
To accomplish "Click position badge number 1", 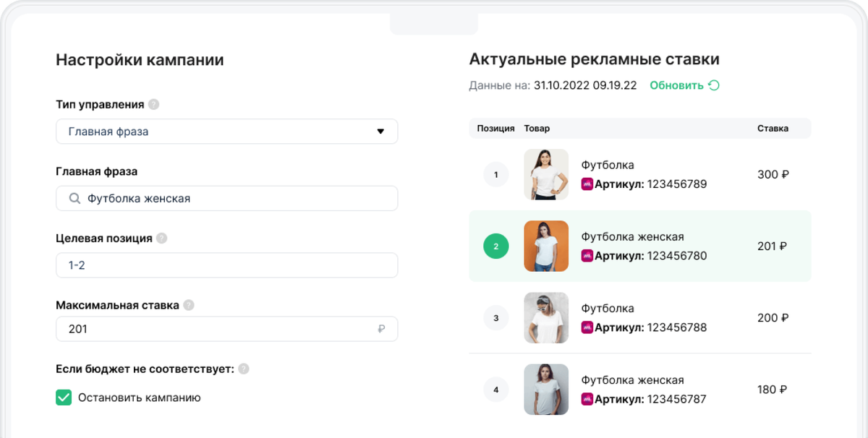I will click(496, 175).
